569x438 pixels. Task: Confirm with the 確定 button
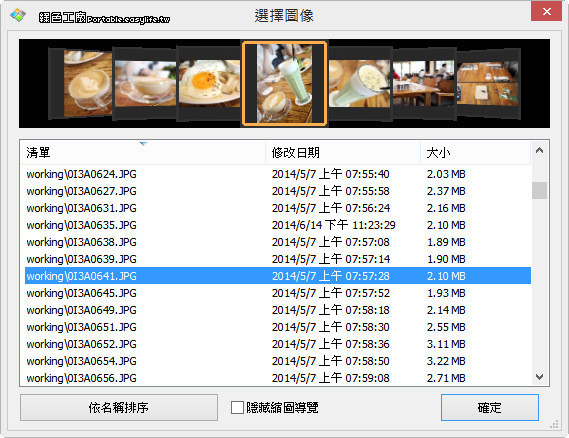(x=490, y=408)
